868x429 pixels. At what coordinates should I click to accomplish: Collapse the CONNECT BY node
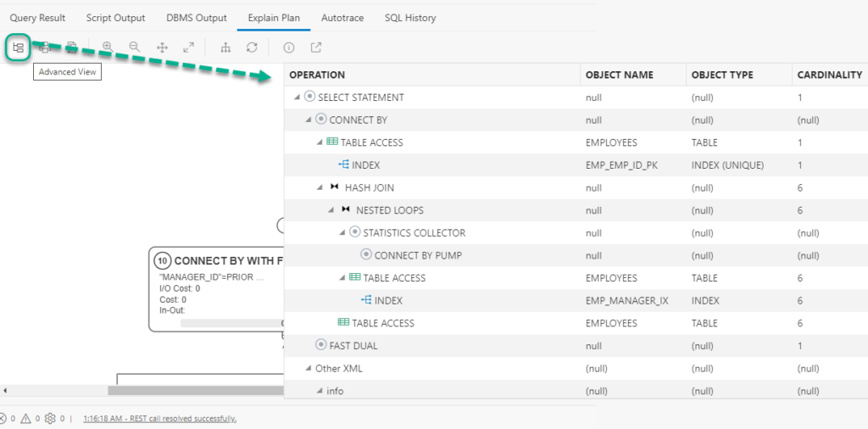click(308, 120)
